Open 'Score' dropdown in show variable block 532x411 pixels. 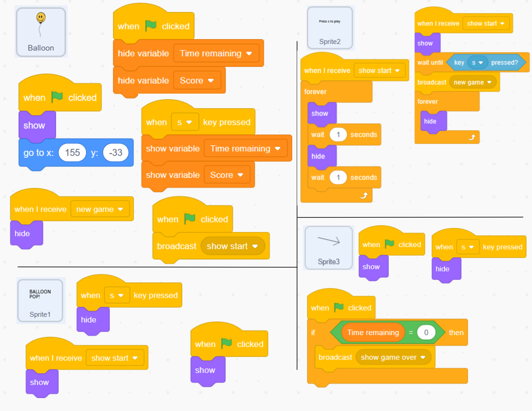tap(240, 175)
